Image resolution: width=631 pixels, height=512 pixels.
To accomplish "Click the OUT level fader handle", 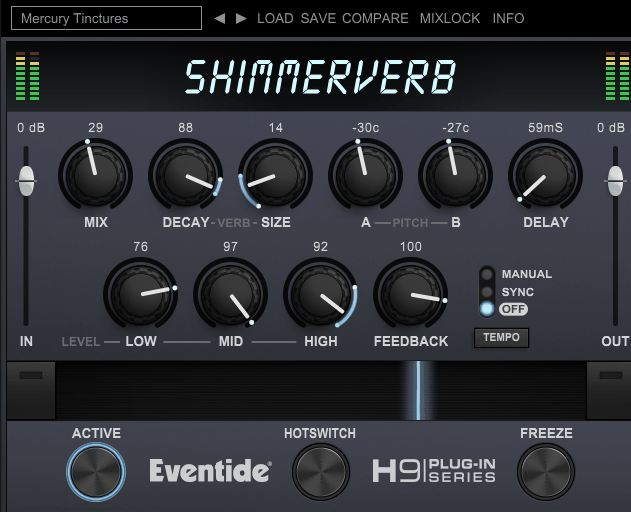I will [615, 181].
